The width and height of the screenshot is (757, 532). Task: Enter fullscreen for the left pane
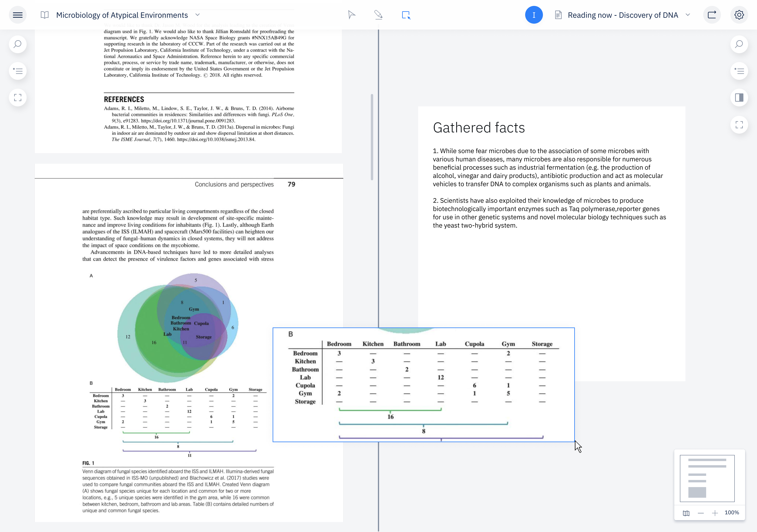pyautogui.click(x=18, y=98)
